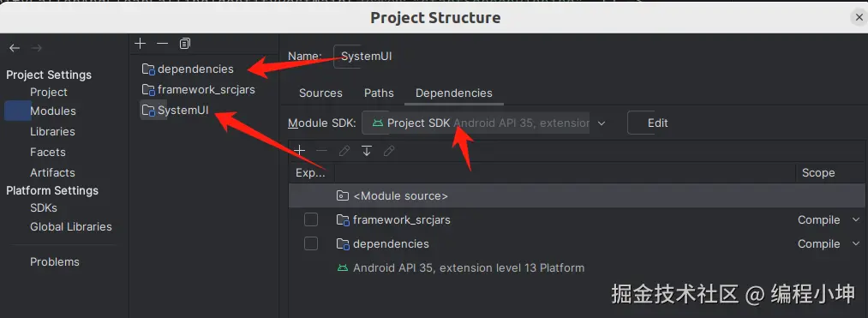Open the scope dropdown for dependencies row
The height and width of the screenshot is (318, 868).
(x=857, y=243)
